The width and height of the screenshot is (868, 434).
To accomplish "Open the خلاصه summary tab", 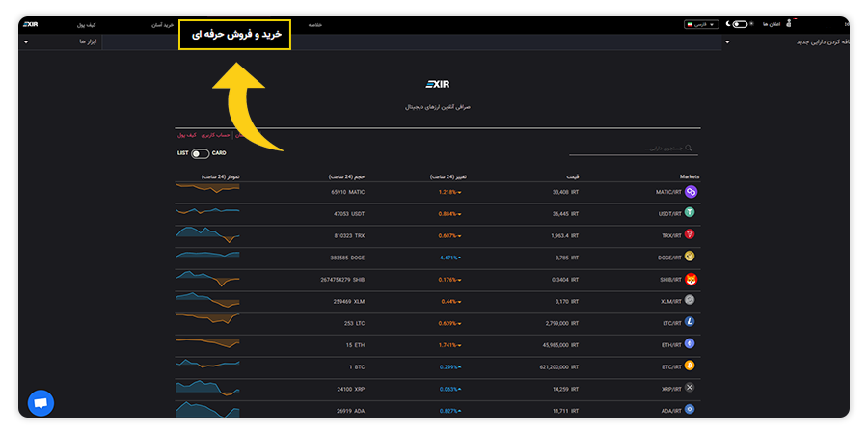I will [x=315, y=25].
